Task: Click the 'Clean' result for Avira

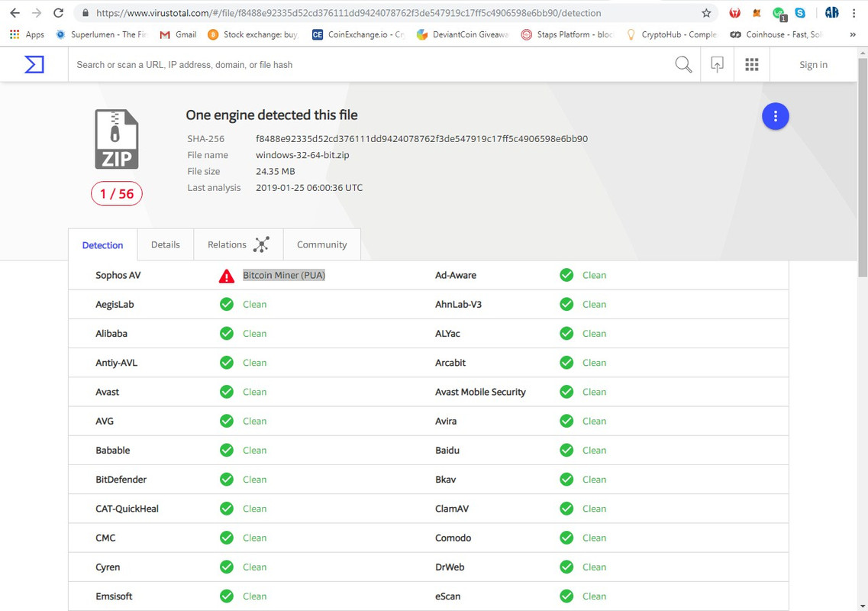Action: tap(594, 421)
